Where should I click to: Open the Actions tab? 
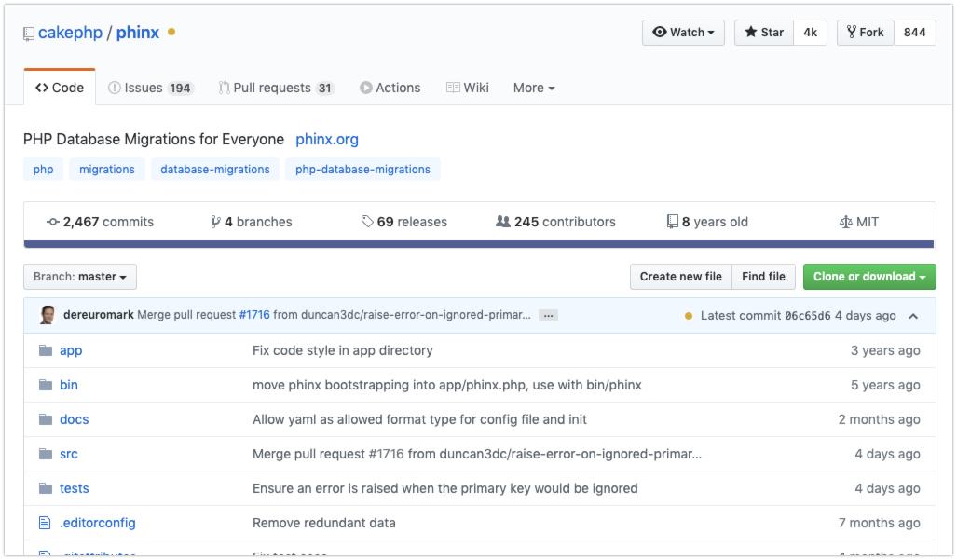click(x=390, y=88)
